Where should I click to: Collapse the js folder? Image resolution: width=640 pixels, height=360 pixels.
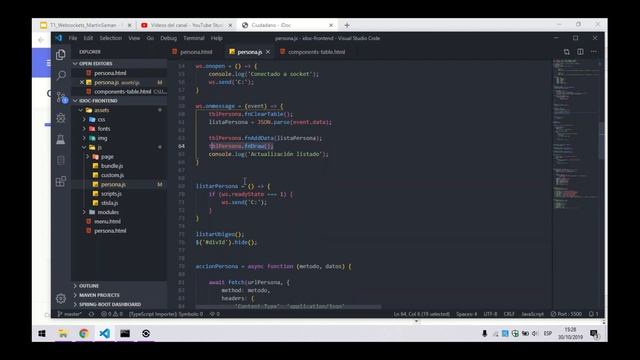[x=99, y=147]
